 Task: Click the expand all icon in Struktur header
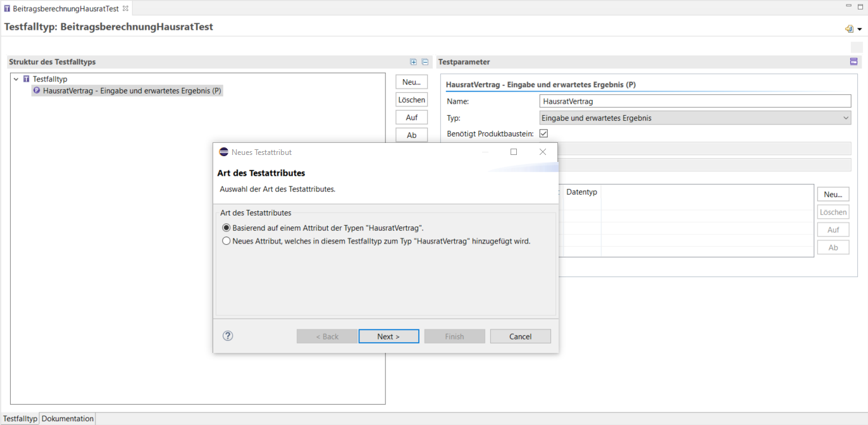coord(414,62)
